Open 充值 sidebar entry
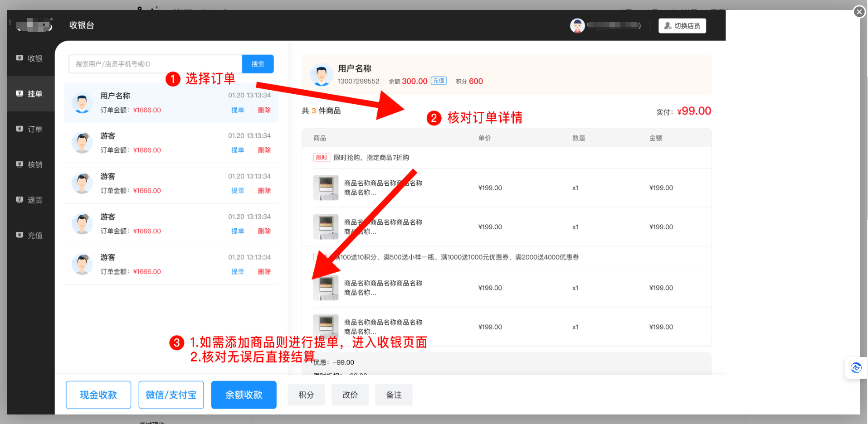This screenshot has width=868, height=424. tap(30, 235)
